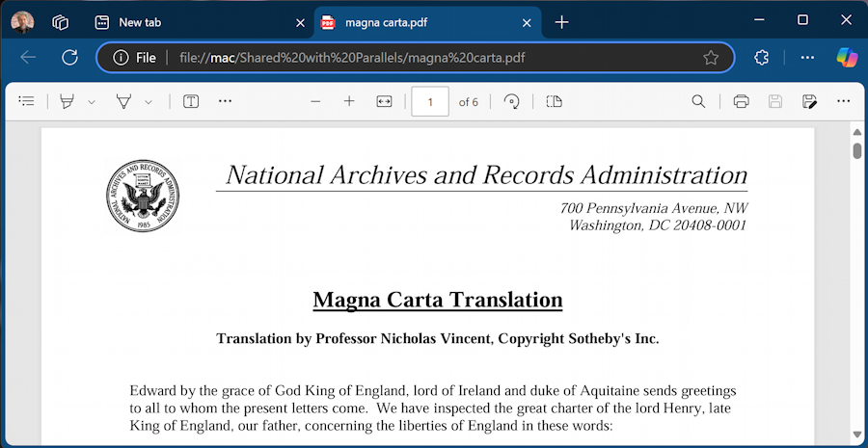Toggle fit to width
The height and width of the screenshot is (448, 868).
click(x=384, y=101)
